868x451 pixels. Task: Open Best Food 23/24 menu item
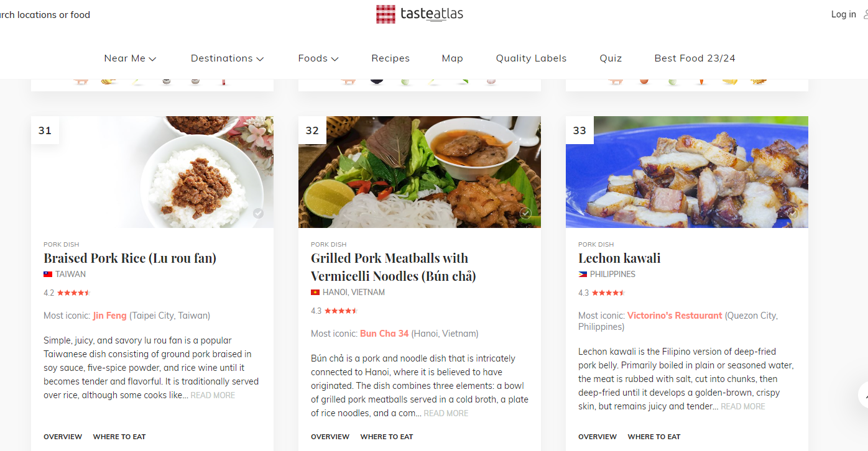coord(695,58)
